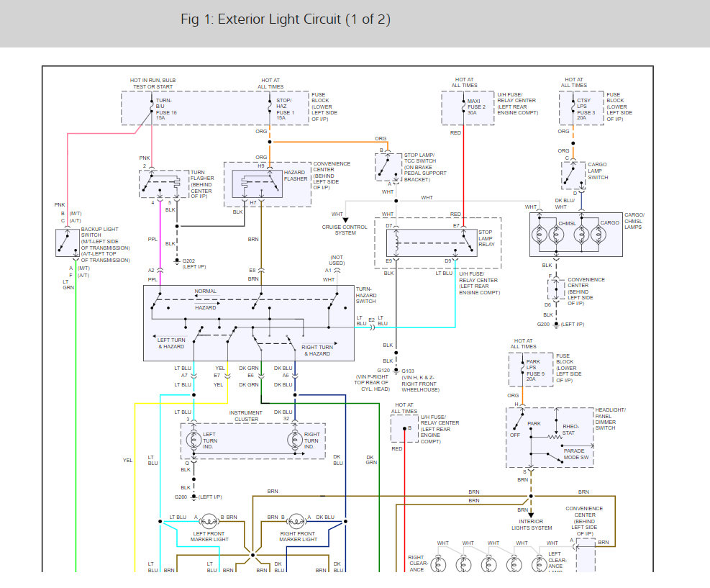Click the Cruise Control System arrowhead

[x=345, y=220]
